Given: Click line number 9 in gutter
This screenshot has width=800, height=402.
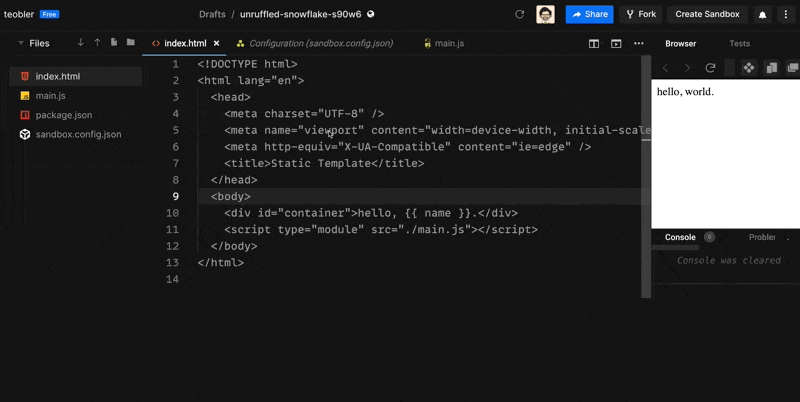Looking at the screenshot, I should click(x=176, y=196).
